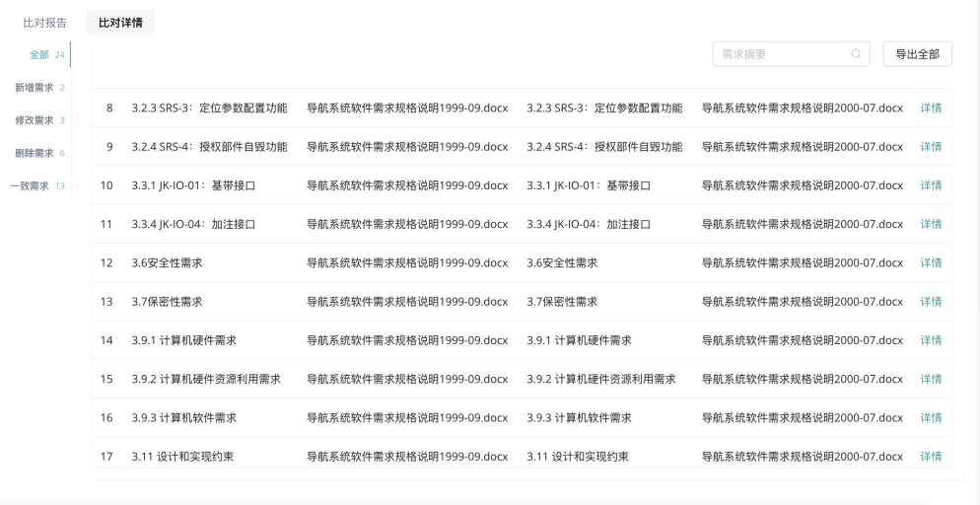Open 详情 for 3.9.2 计算机硬件资源利用需求
980x505 pixels.
(931, 380)
